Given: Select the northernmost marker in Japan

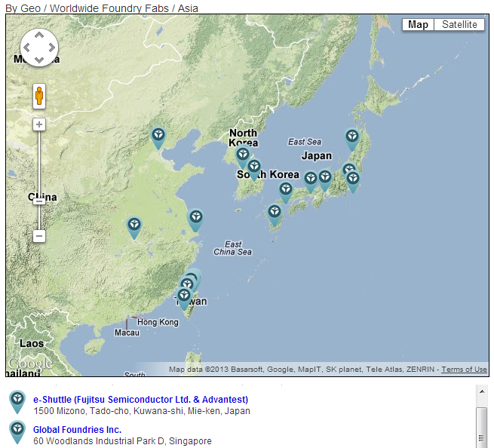Looking at the screenshot, I should point(352,139).
